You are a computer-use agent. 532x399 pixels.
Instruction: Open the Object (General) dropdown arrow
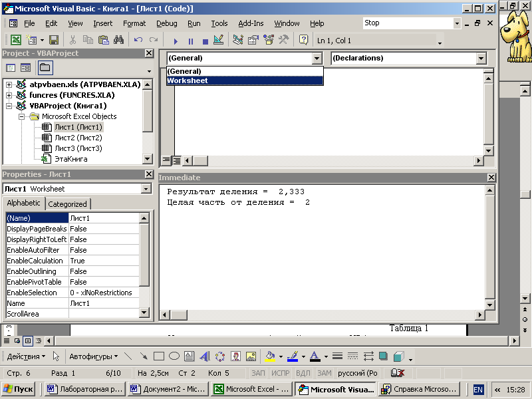[317, 59]
